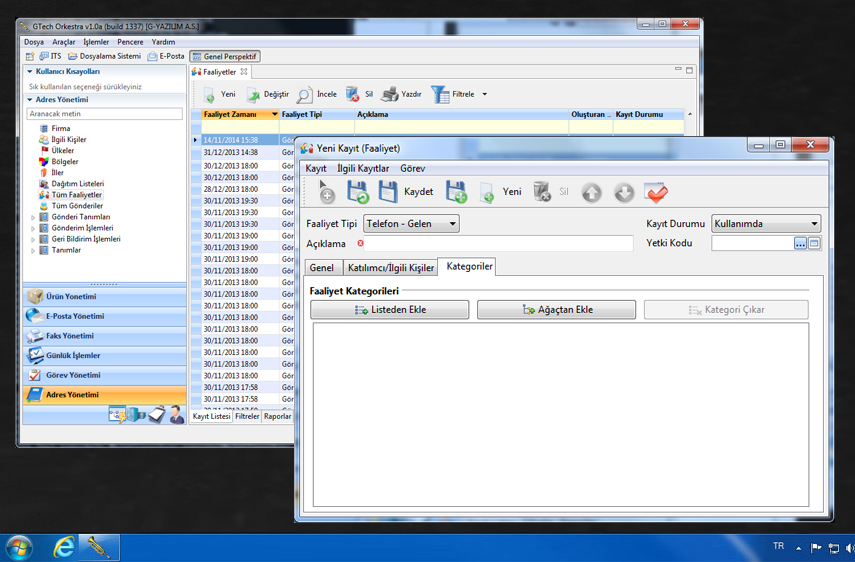Click the Yeni new-record icon in dialog toolbar
This screenshot has width=855, height=562.
[x=487, y=192]
